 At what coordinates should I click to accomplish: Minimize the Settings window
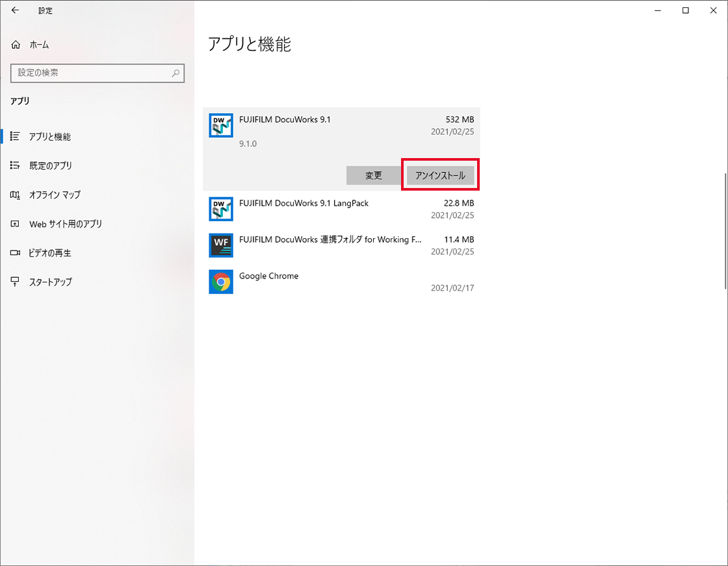657,10
